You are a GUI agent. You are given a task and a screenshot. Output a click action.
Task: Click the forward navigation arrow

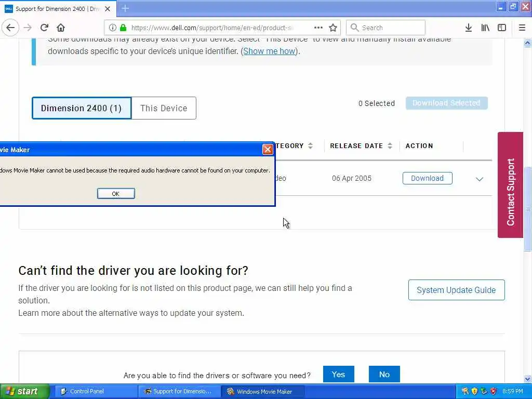28,28
